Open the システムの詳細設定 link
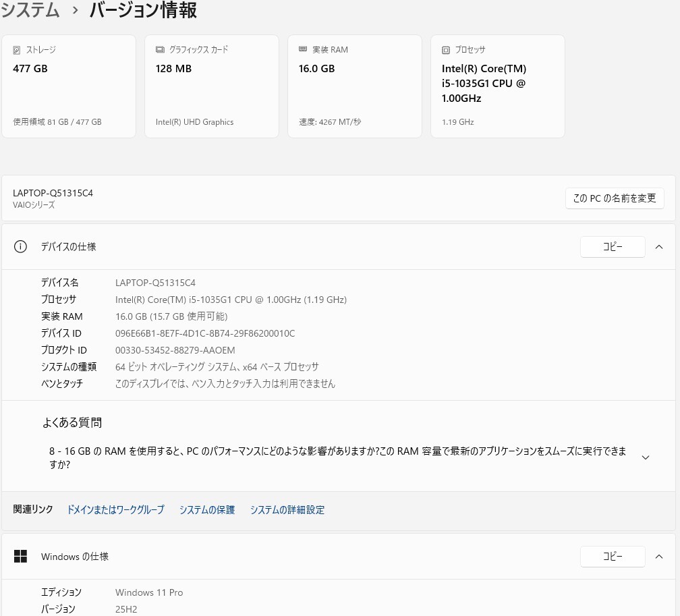The width and height of the screenshot is (680, 616). point(287,509)
